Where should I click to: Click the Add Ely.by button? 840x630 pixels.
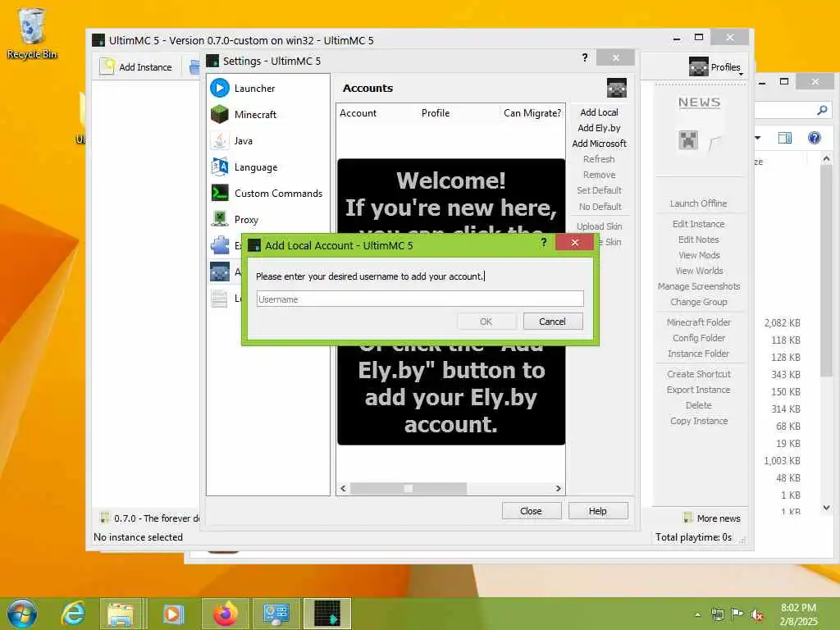599,127
